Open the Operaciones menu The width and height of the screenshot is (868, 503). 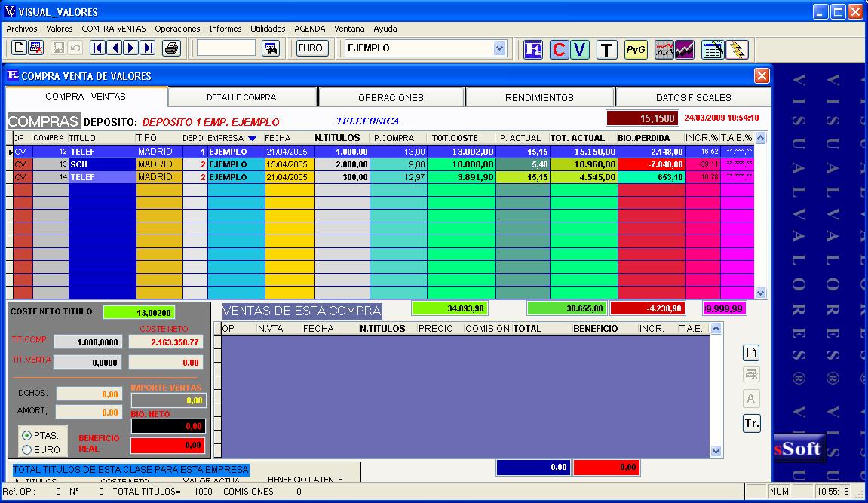point(177,29)
